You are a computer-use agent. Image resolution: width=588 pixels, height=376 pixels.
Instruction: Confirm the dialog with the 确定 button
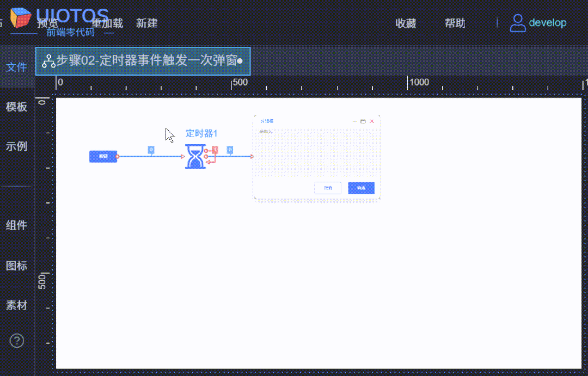[x=361, y=188]
